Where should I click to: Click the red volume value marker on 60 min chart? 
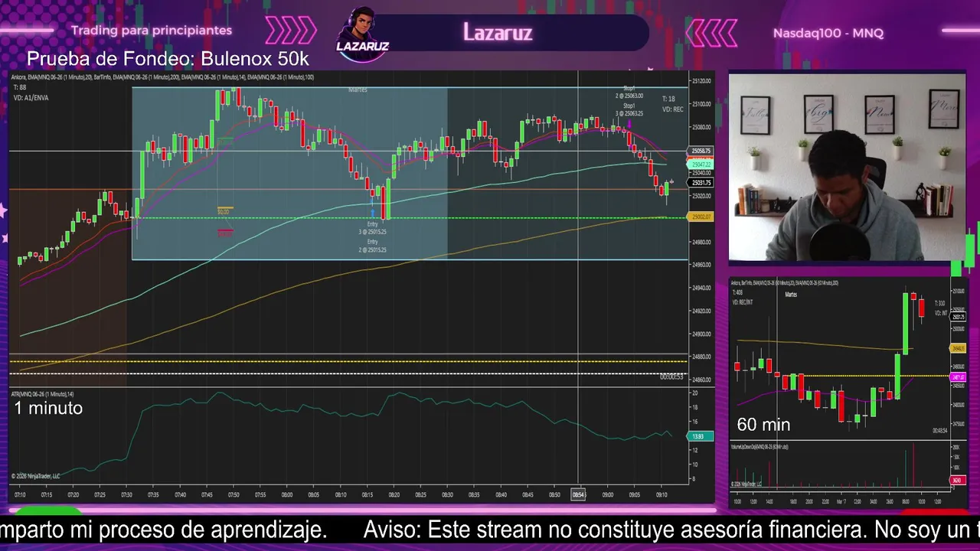pos(957,481)
